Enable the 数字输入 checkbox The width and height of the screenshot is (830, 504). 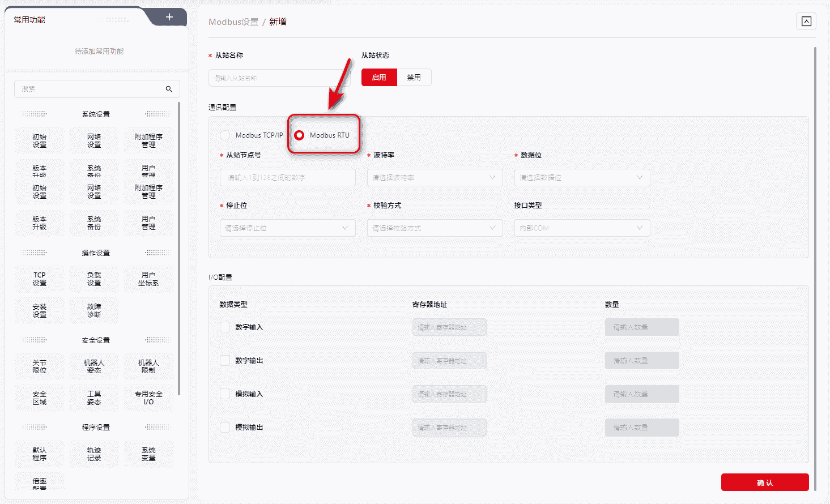click(x=225, y=327)
